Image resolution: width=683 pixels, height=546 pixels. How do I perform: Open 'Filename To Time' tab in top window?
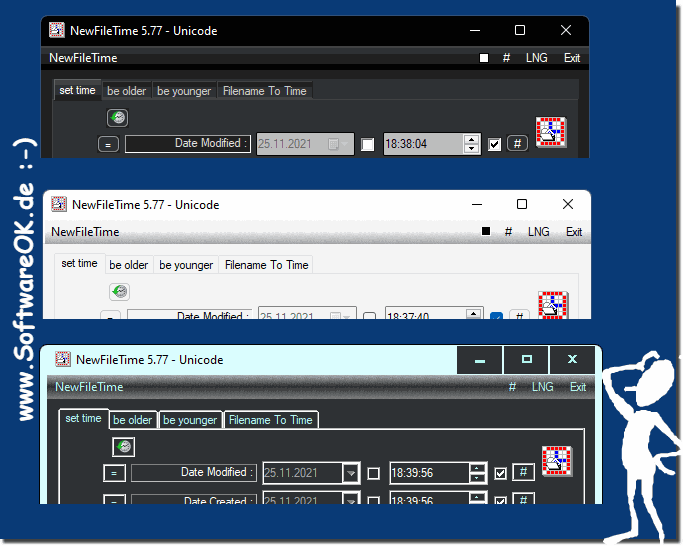point(265,91)
